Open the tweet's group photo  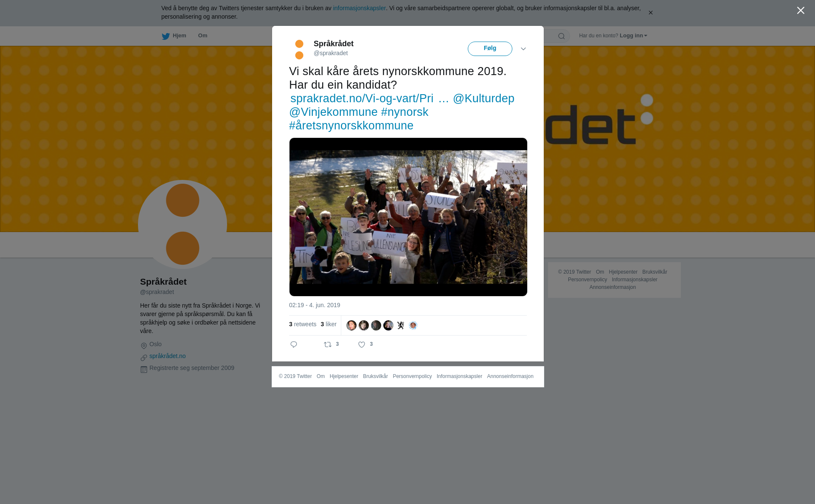point(408,217)
